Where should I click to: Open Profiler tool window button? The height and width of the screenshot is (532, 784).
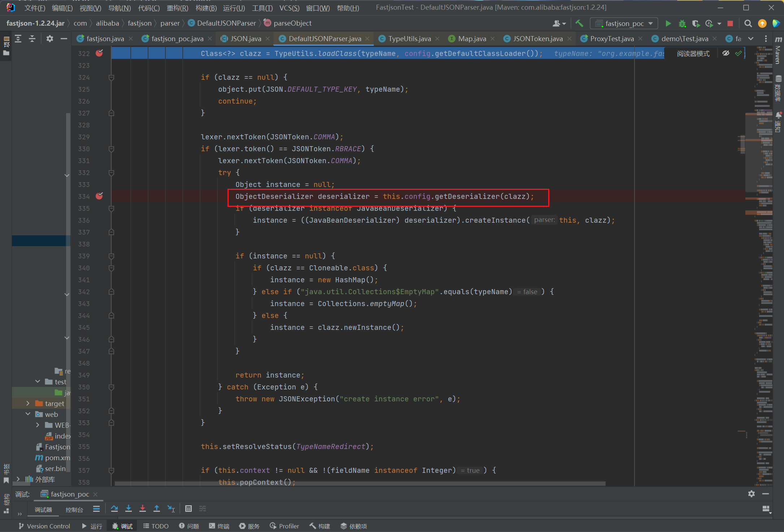click(284, 526)
